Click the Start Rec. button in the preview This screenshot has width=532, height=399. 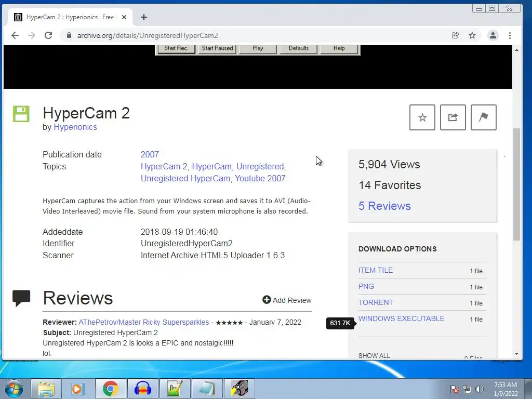tap(176, 48)
